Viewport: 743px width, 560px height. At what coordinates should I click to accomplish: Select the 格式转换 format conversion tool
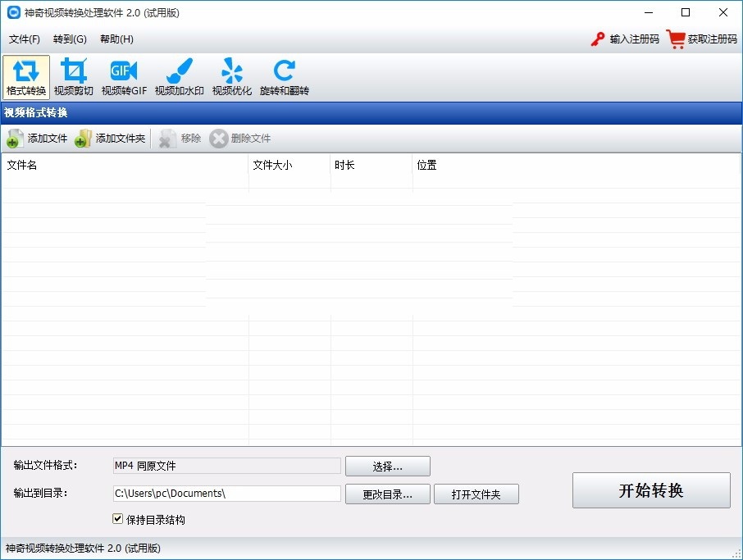tap(25, 75)
